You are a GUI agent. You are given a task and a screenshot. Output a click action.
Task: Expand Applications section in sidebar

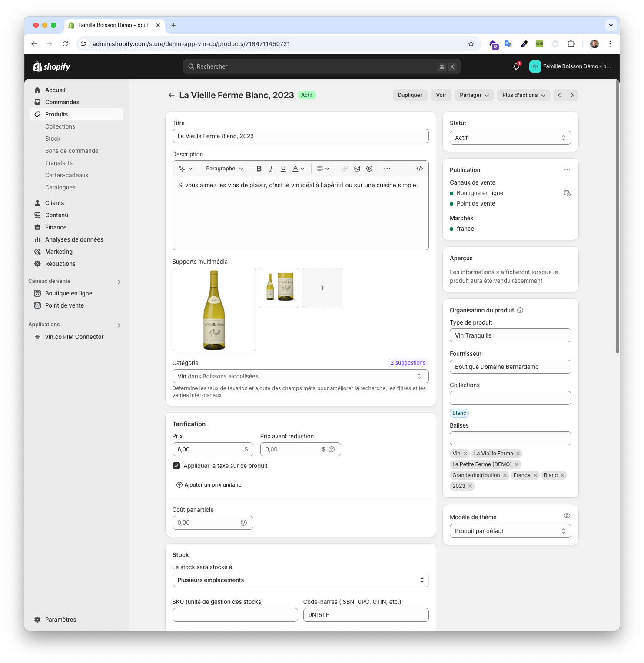pos(119,325)
